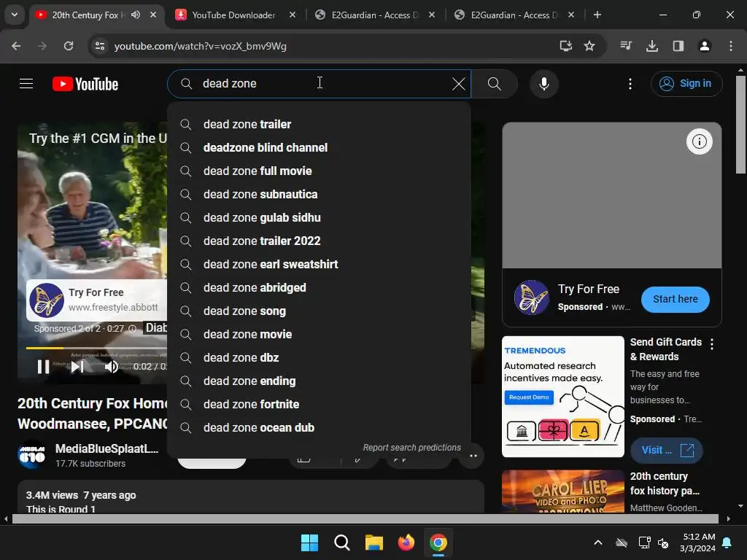747x560 pixels.
Task: Open options for 'Send Gift Cards & Rewards' ad
Action: (712, 344)
